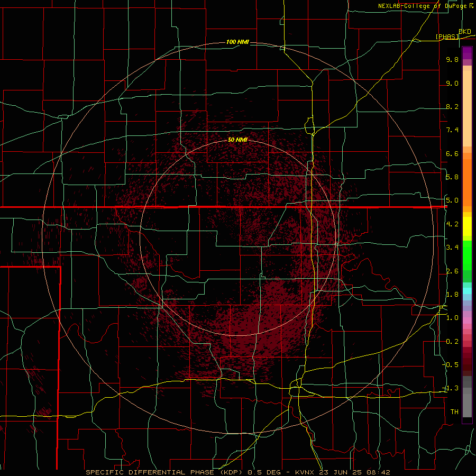Click the "100 NMI" range ring label
This screenshot has height=476, width=476.
click(x=237, y=42)
